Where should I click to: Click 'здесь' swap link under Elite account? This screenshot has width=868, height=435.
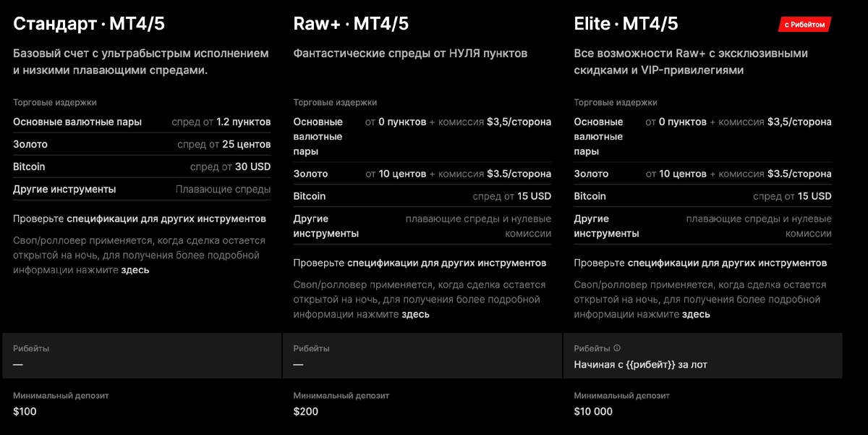(x=696, y=314)
